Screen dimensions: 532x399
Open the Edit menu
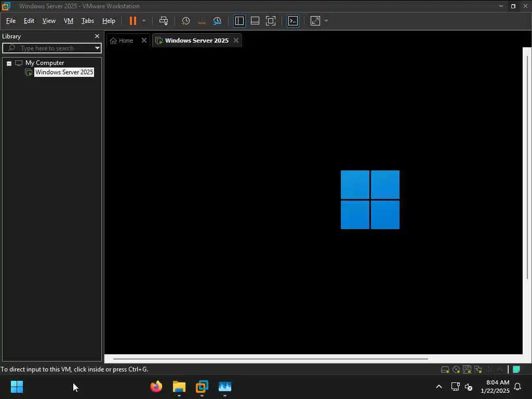(x=29, y=21)
